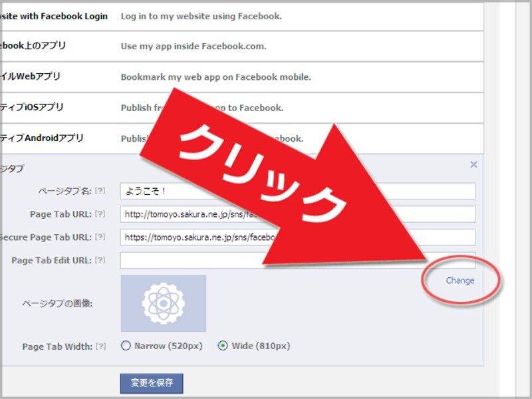Click the Change link for page tab image
This screenshot has width=532, height=399.
point(460,281)
